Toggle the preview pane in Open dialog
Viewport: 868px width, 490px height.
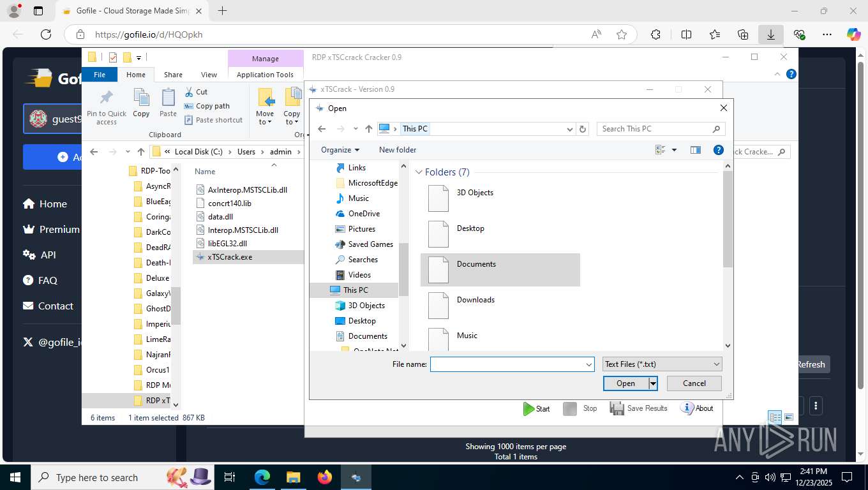(x=696, y=150)
